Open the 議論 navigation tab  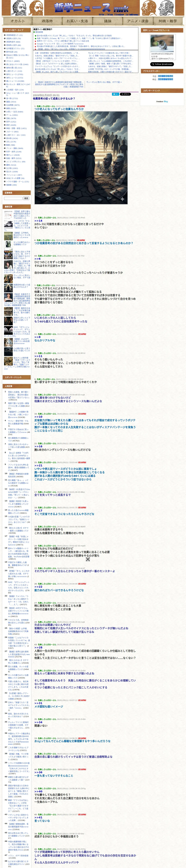click(x=108, y=21)
